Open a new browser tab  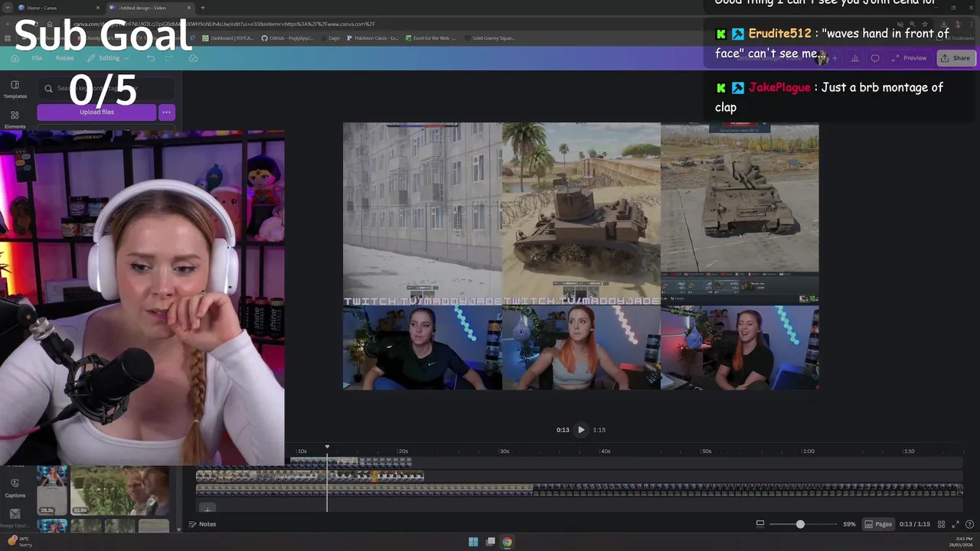click(202, 8)
